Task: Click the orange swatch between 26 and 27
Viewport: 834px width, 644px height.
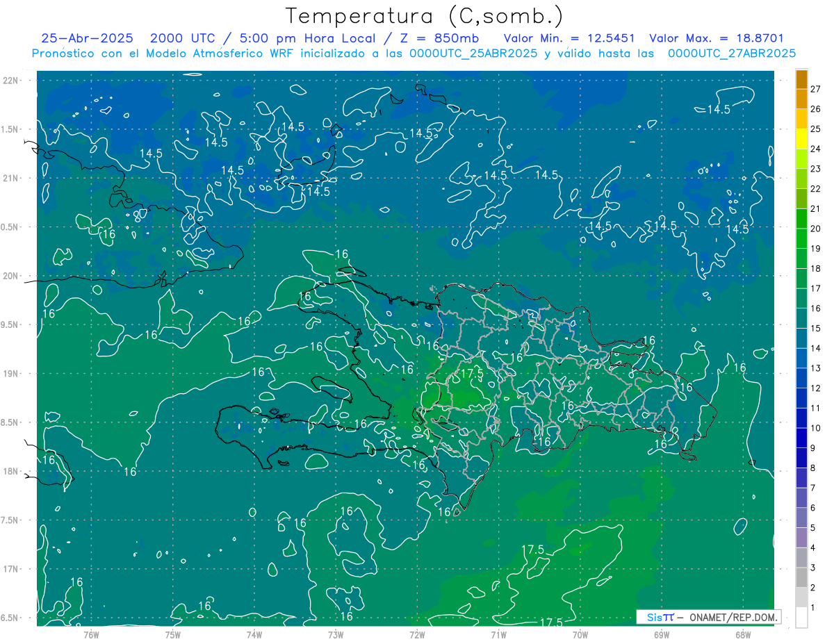Action: point(801,99)
